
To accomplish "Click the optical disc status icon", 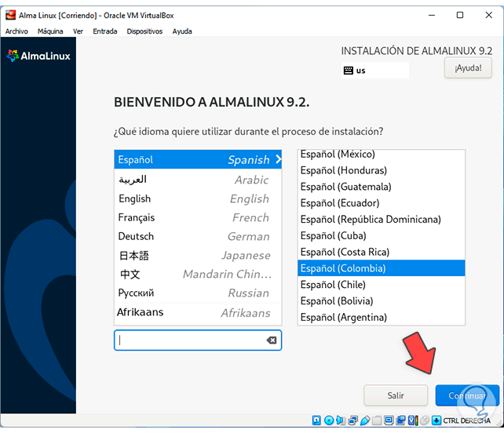I will [x=328, y=420].
